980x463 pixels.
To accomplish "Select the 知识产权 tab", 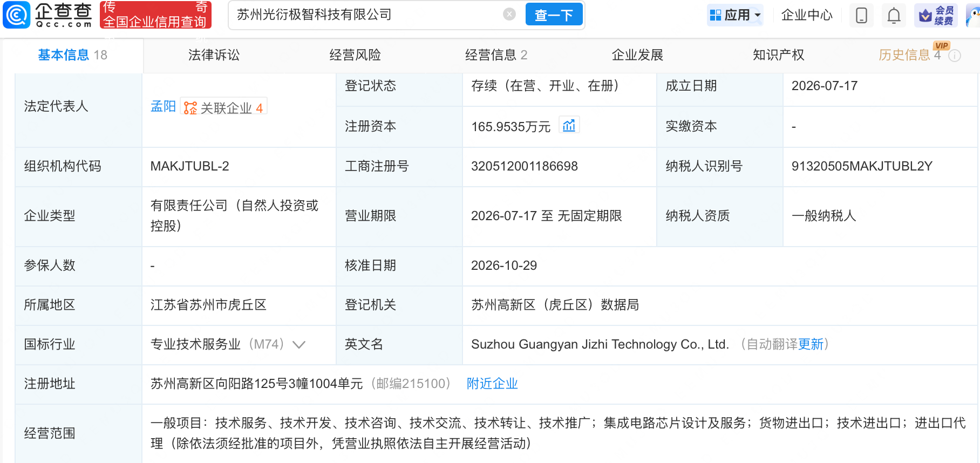I will (779, 55).
